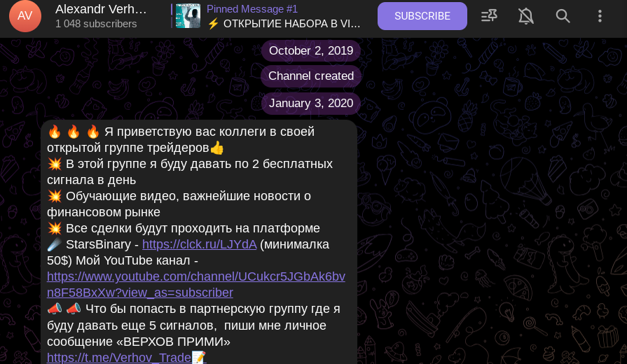The image size is (627, 364).
Task: Click the comet emoji beside StarsBinary
Action: point(55,244)
